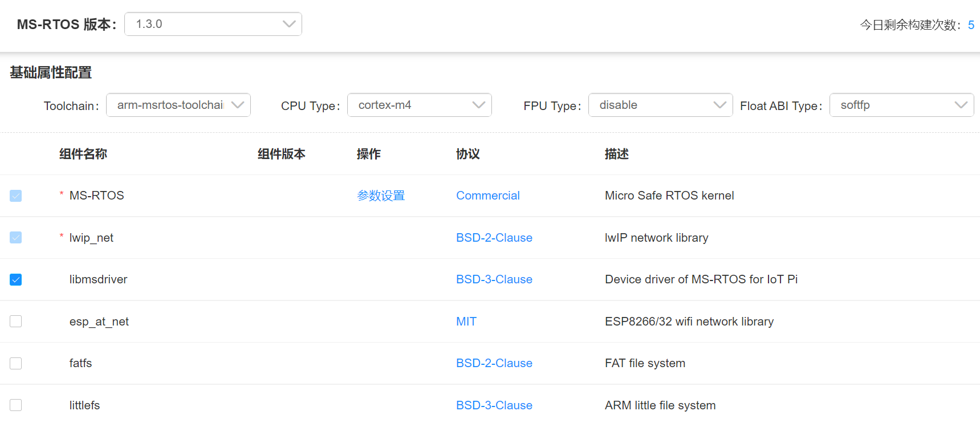Enable the esp_at_net component checkbox

tap(16, 322)
